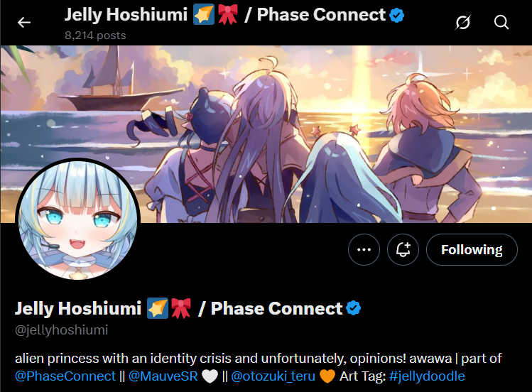
Task: Open the @MauveSR mention link
Action: pyautogui.click(x=163, y=376)
